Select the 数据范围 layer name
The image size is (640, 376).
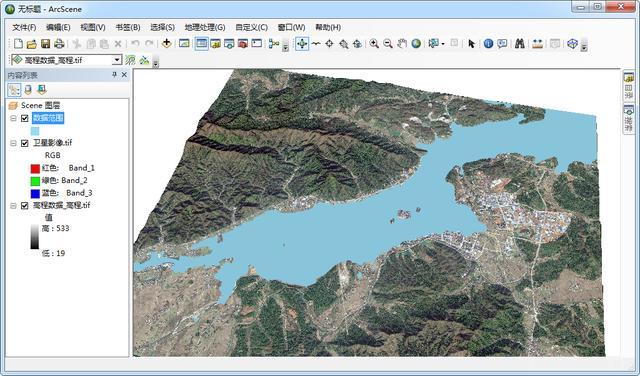tap(48, 118)
